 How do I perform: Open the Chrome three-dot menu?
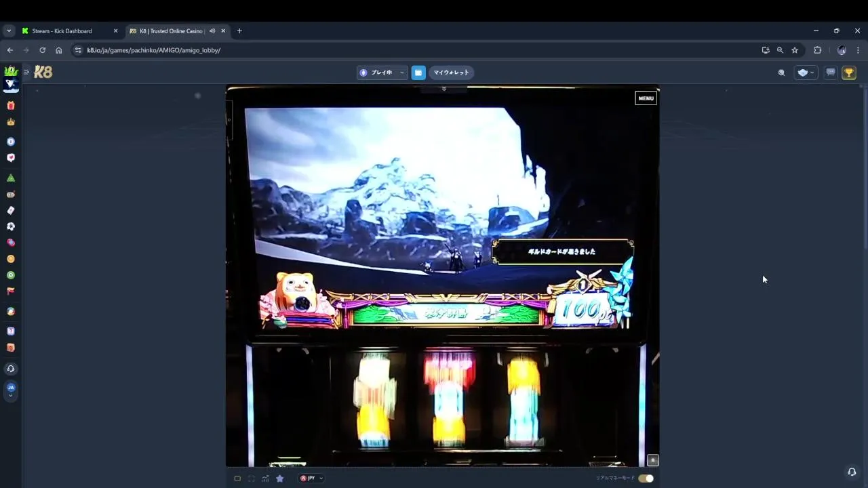tap(858, 50)
